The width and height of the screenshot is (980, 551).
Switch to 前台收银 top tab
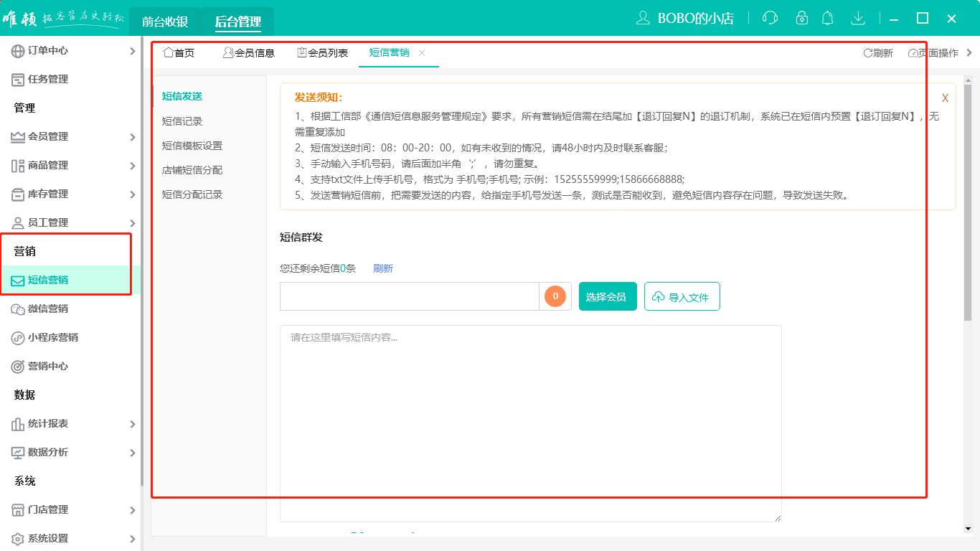click(x=165, y=22)
